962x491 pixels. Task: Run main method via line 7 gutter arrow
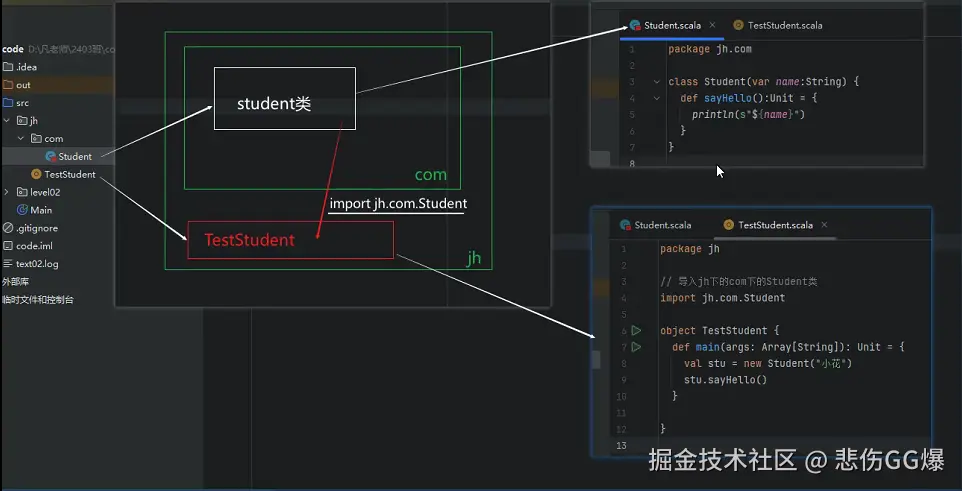click(x=636, y=347)
